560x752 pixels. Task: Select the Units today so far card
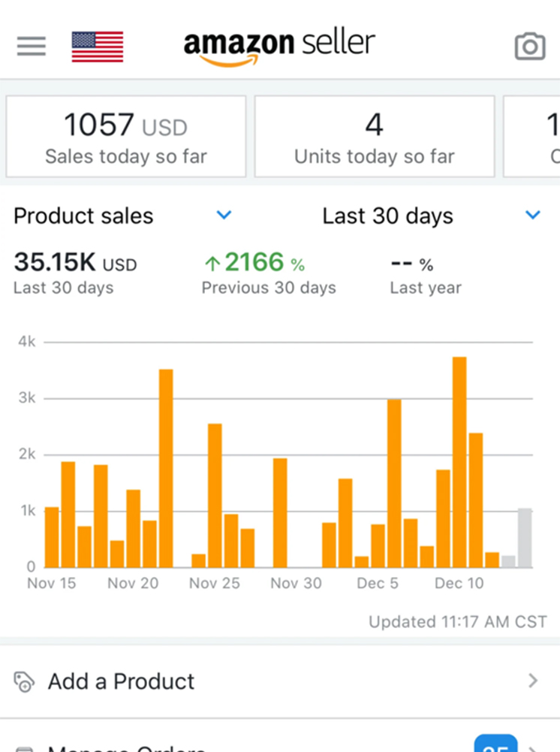374,137
